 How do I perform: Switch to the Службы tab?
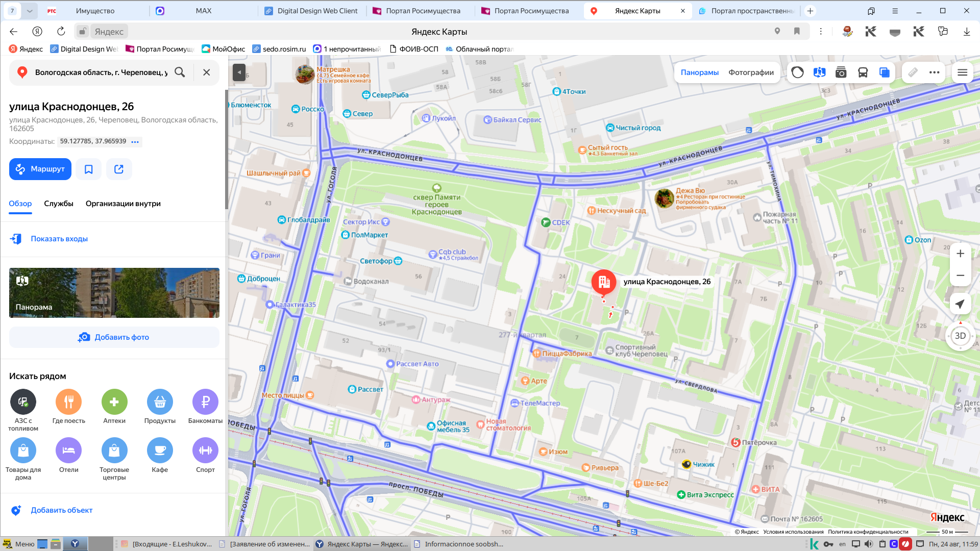click(x=59, y=204)
